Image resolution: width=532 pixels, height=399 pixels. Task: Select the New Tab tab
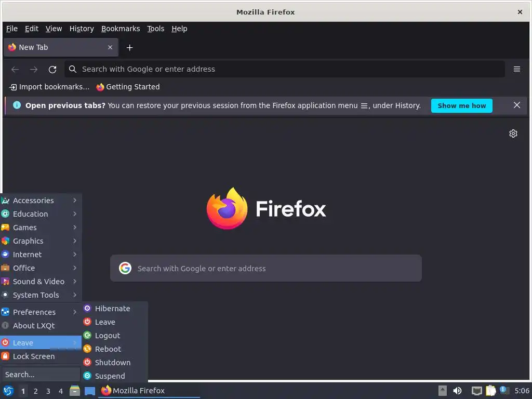(61, 47)
